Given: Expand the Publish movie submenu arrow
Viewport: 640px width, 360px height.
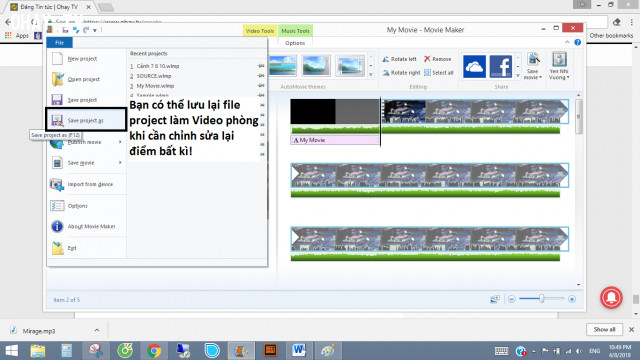Looking at the screenshot, I should point(120,142).
